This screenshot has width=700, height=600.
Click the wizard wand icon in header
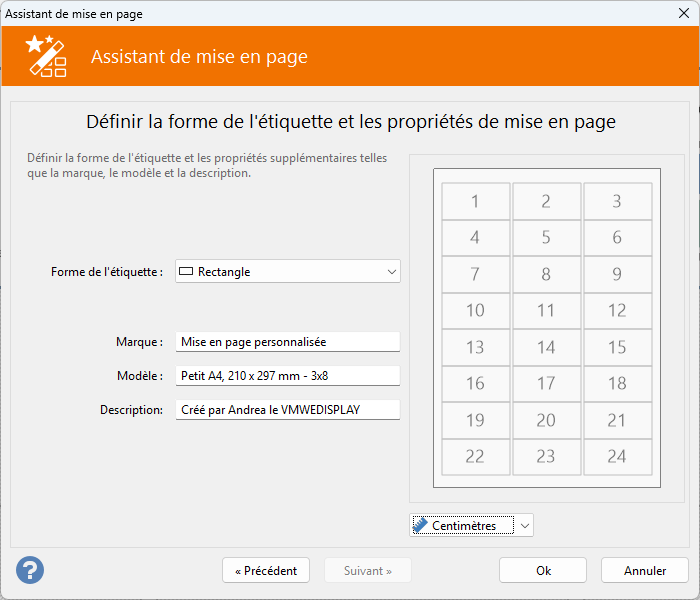coord(46,56)
